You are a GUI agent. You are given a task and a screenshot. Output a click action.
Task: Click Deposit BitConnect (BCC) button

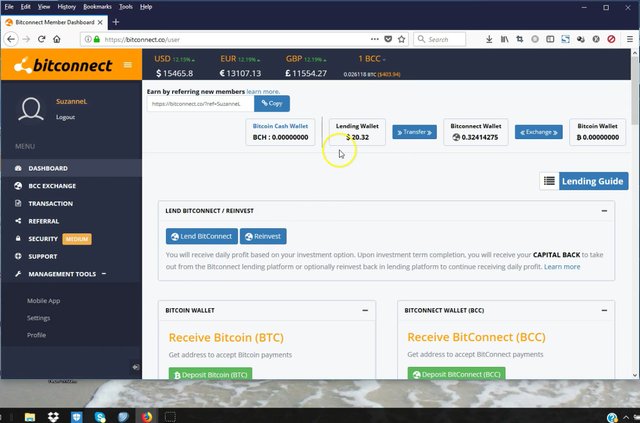click(x=456, y=374)
